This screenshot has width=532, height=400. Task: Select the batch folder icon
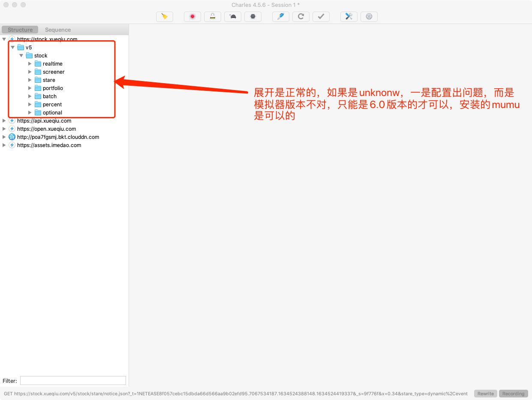pyautogui.click(x=38, y=96)
